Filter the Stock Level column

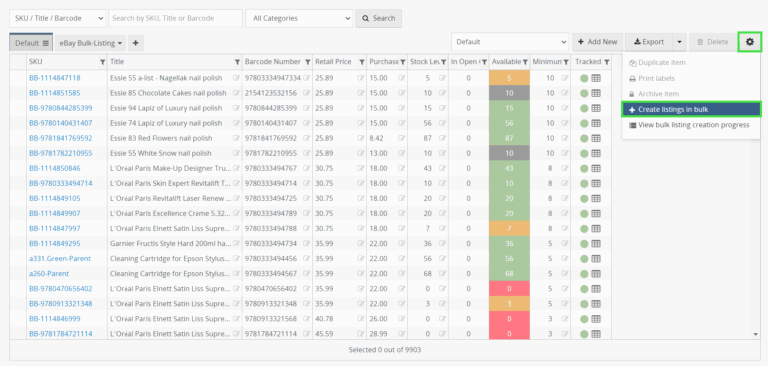click(443, 62)
